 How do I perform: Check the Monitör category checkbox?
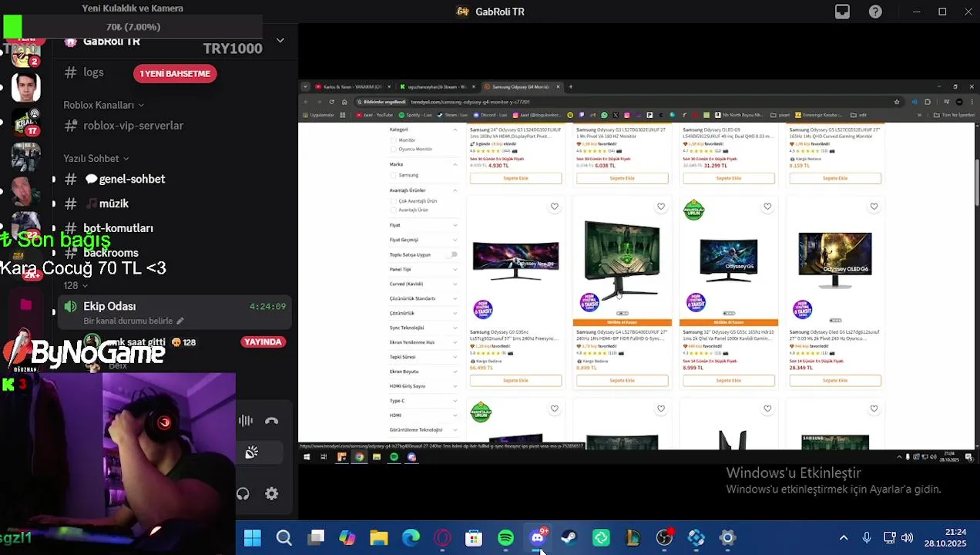pyautogui.click(x=393, y=140)
